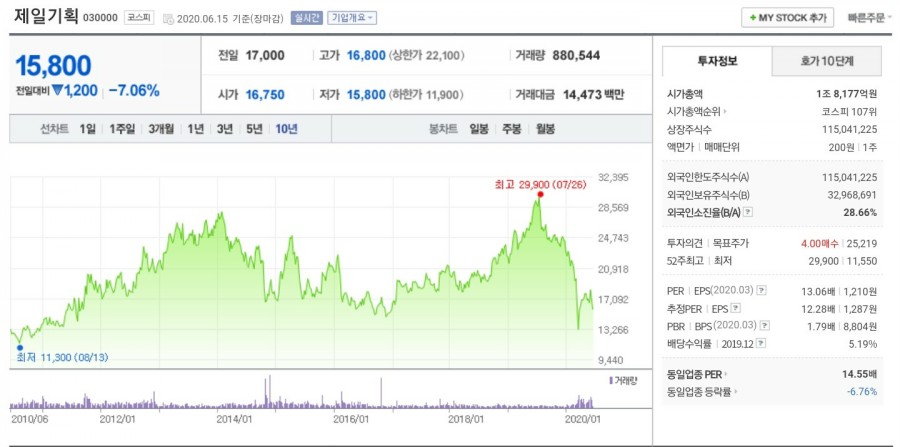Expand the 시가총액순위 arrow link

pos(724,112)
